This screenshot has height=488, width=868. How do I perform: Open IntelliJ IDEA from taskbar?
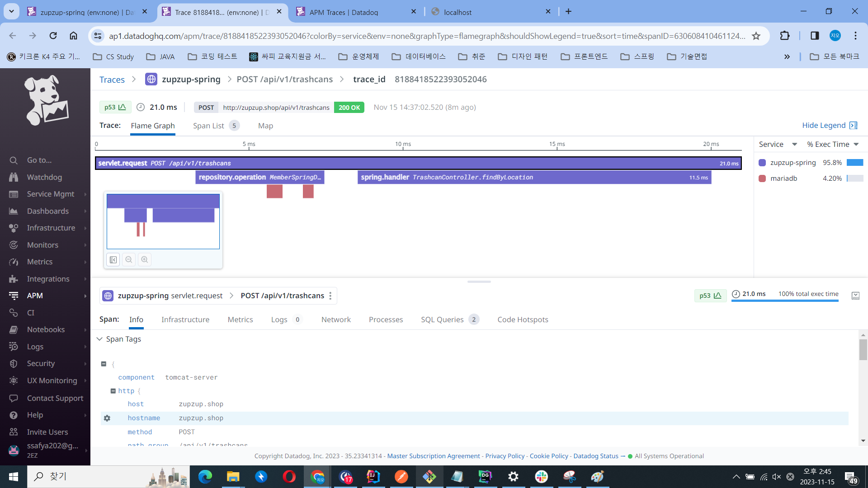[x=373, y=476]
